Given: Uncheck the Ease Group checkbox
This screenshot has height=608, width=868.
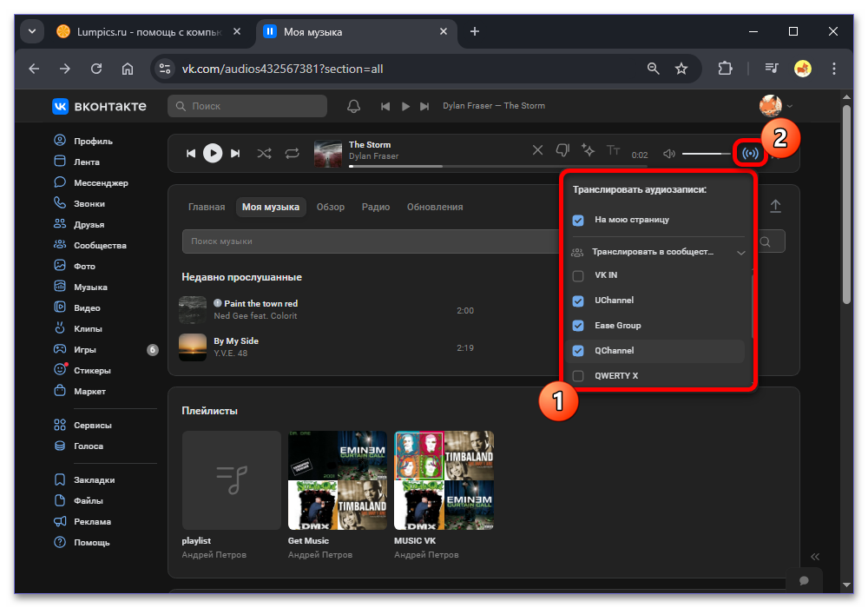Looking at the screenshot, I should (x=578, y=326).
